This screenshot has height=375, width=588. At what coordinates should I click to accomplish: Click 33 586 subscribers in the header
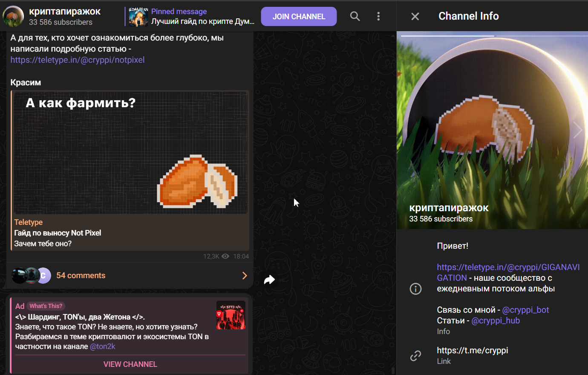point(61,22)
